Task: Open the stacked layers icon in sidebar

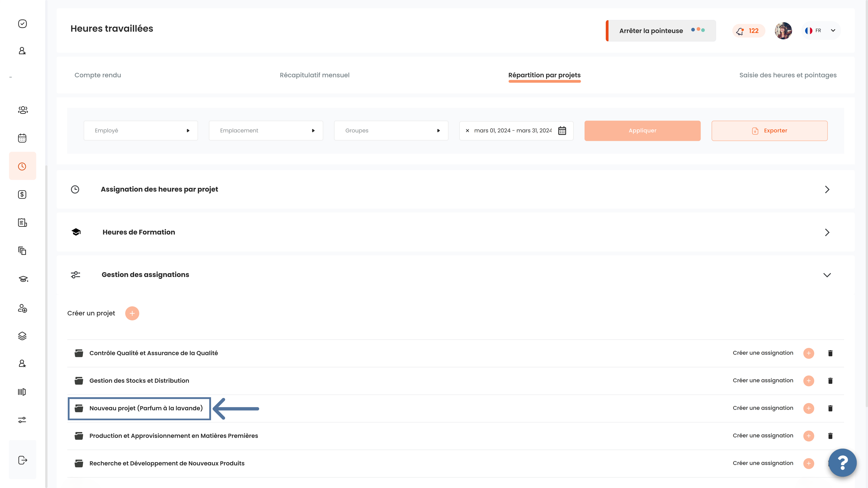Action: (x=22, y=336)
